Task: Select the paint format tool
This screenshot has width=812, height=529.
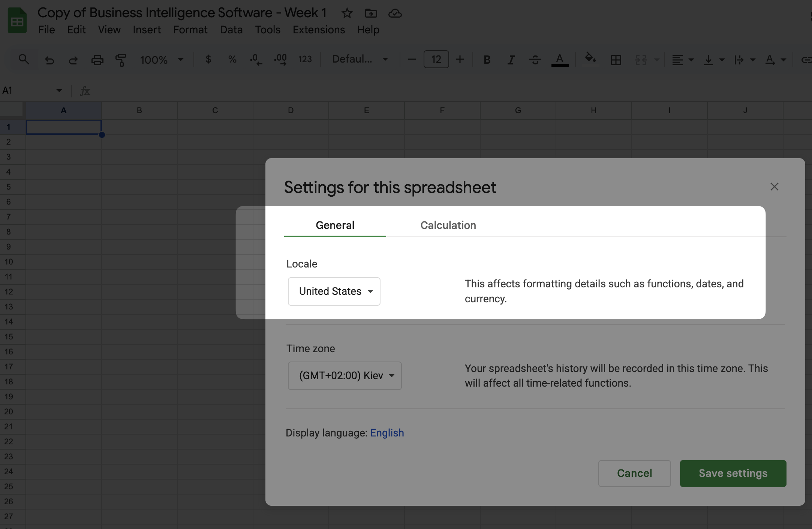Action: [x=121, y=60]
